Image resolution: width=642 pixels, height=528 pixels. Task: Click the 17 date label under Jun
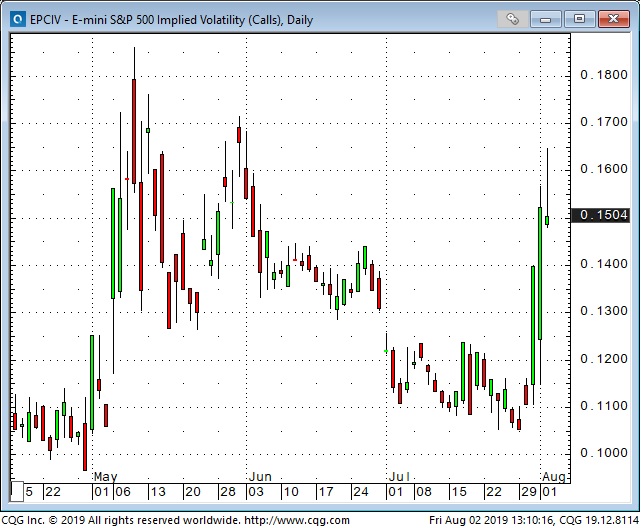[x=326, y=492]
